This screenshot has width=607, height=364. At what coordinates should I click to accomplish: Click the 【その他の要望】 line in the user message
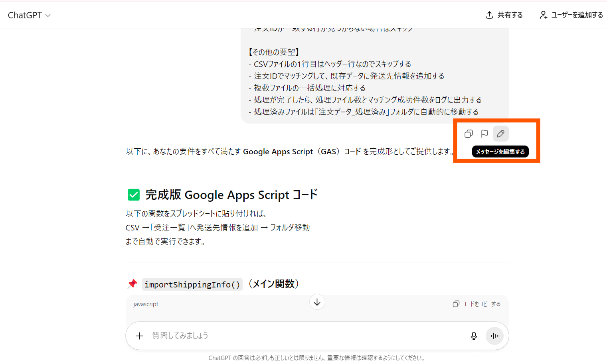tap(274, 52)
